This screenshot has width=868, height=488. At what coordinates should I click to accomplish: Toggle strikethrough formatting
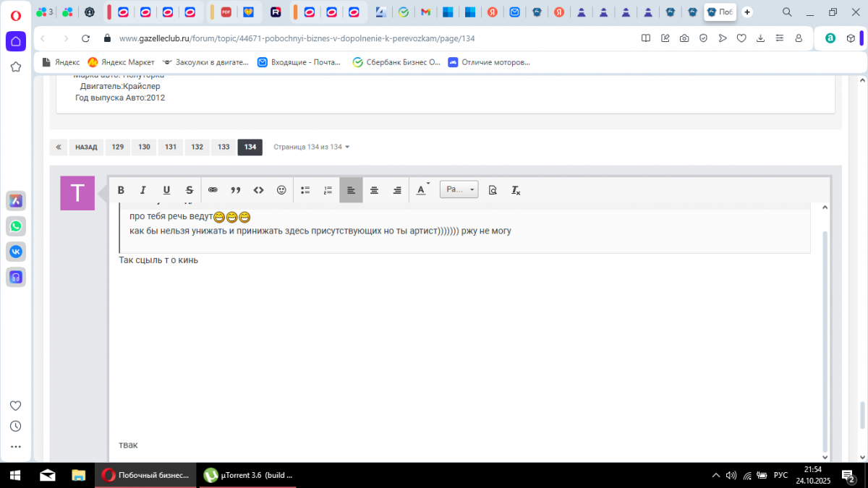[190, 190]
